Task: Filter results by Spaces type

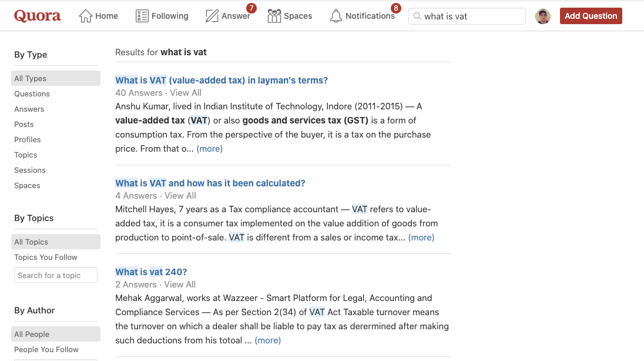Action: click(x=28, y=185)
